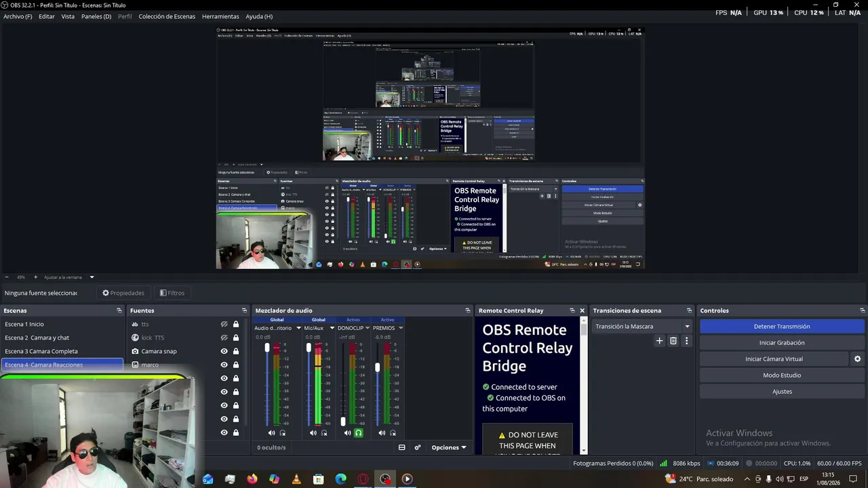
Task: Disable the active DONOCLIP monitoring headphones
Action: (359, 433)
